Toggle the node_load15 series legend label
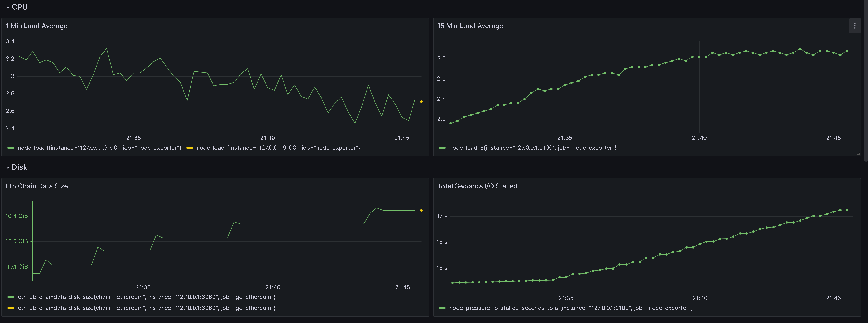 click(533, 148)
